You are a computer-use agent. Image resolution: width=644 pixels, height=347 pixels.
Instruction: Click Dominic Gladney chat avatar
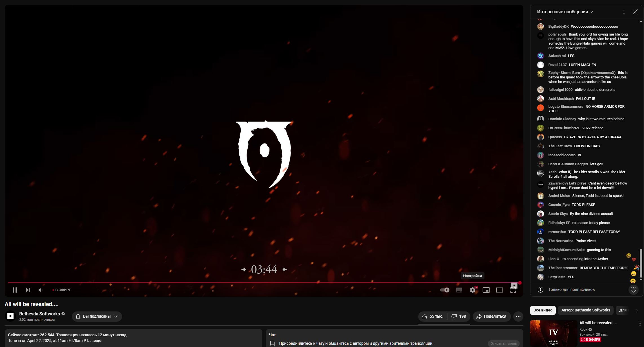coord(540,119)
